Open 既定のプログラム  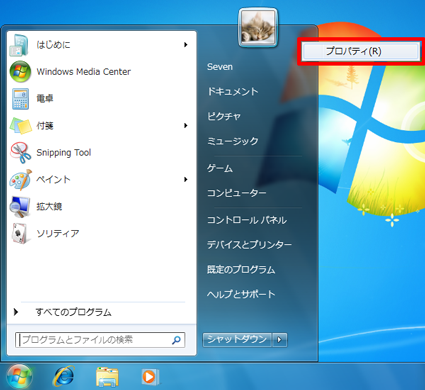[x=241, y=270]
